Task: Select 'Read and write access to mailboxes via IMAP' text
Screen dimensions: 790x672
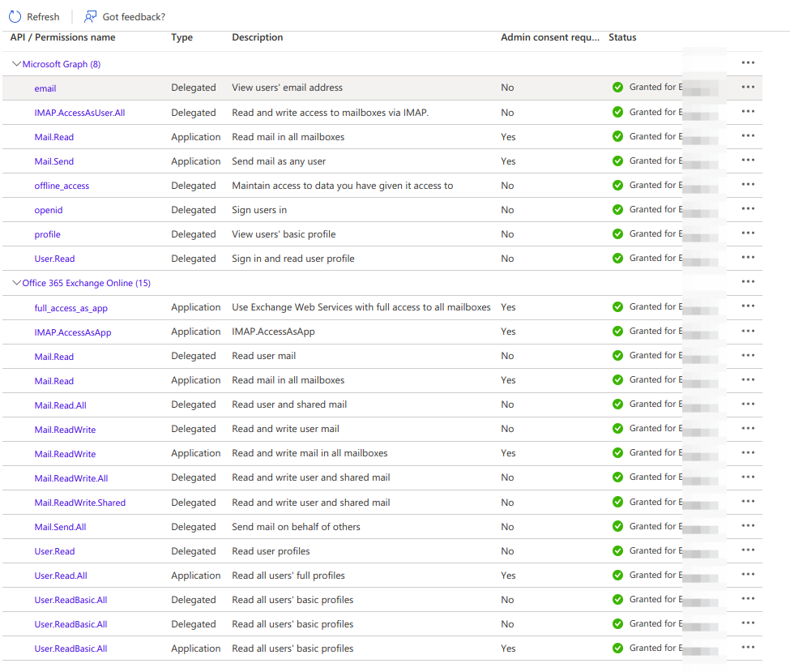Action: (x=330, y=113)
